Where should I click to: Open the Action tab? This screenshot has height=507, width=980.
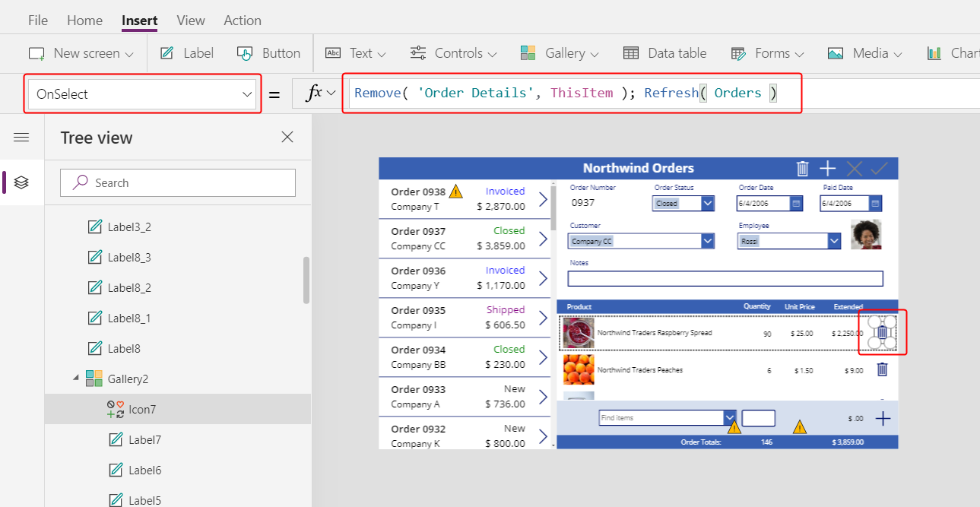pos(243,21)
